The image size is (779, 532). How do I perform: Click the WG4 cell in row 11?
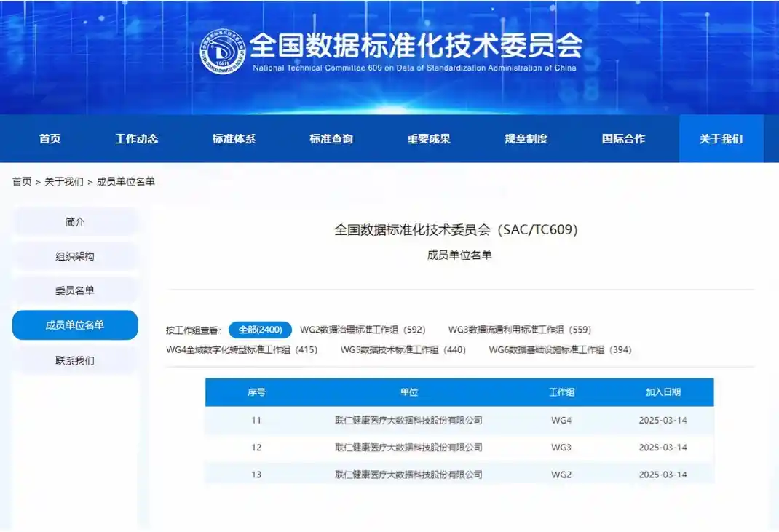[x=561, y=420]
